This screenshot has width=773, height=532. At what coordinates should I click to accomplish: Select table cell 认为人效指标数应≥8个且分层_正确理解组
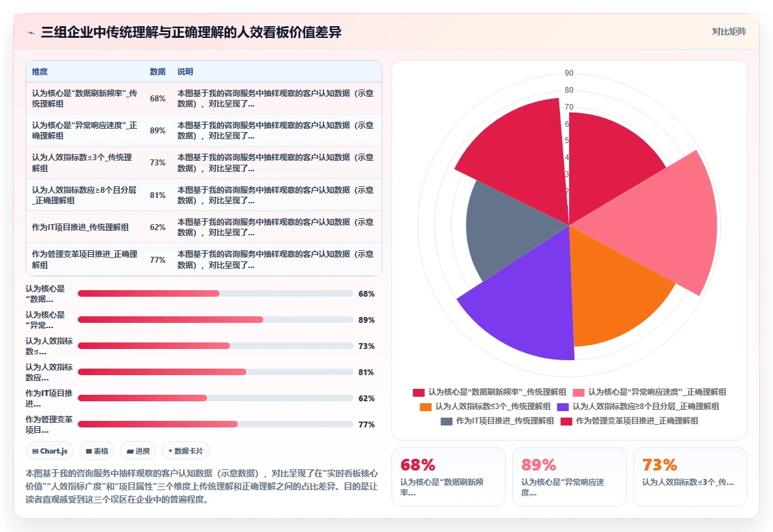(x=84, y=195)
